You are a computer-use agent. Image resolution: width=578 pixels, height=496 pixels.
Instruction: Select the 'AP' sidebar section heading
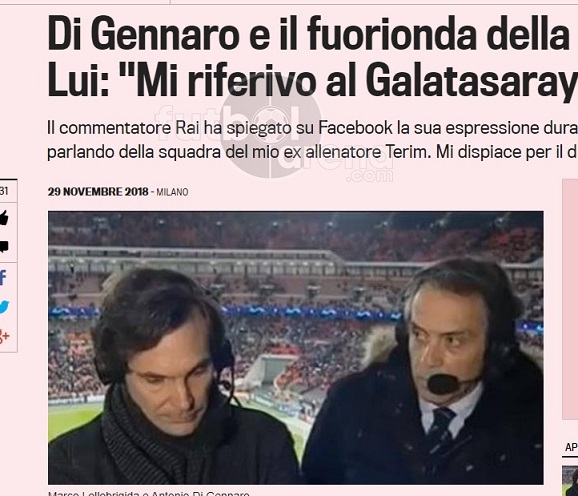coord(571,447)
